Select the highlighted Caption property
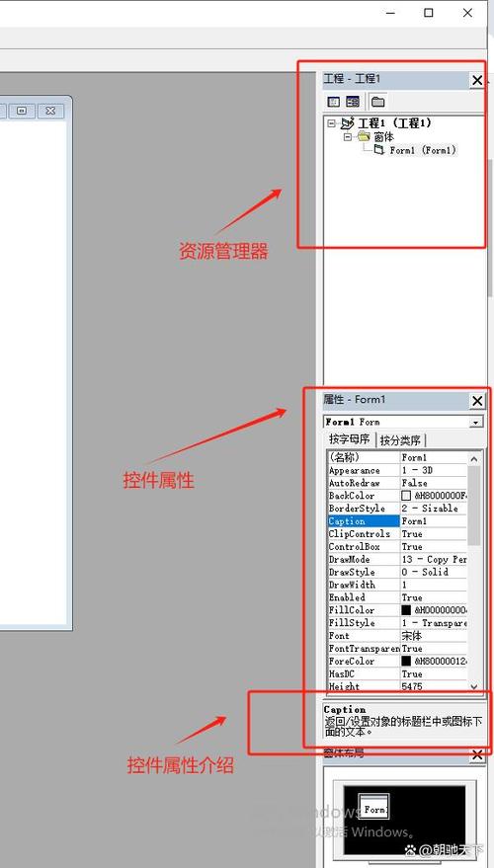Screen dimensions: 494x868 [364, 521]
